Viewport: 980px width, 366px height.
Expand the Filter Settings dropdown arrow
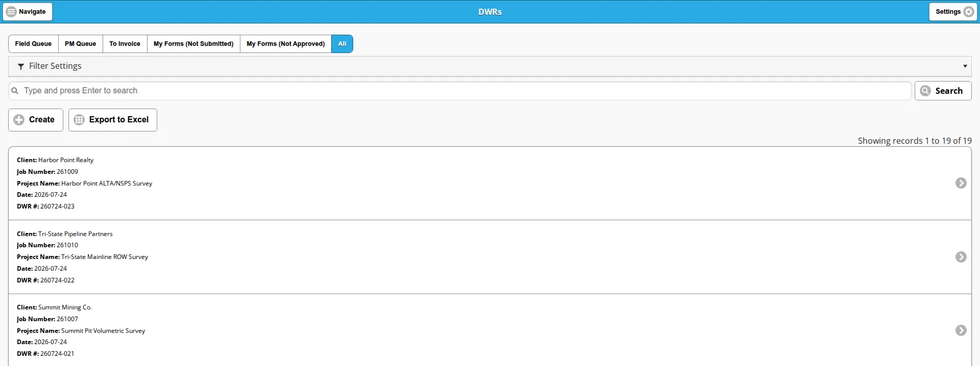click(965, 66)
